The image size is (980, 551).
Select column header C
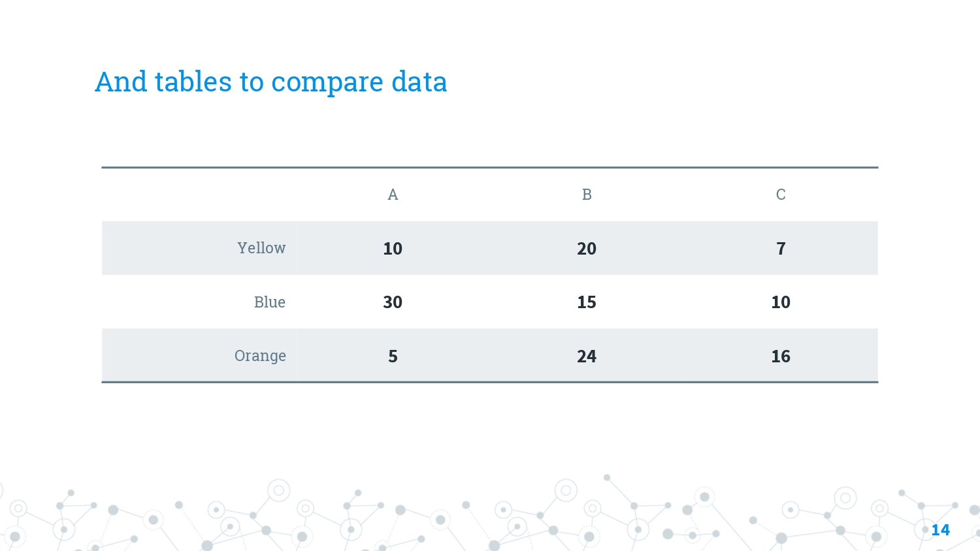pyautogui.click(x=781, y=195)
